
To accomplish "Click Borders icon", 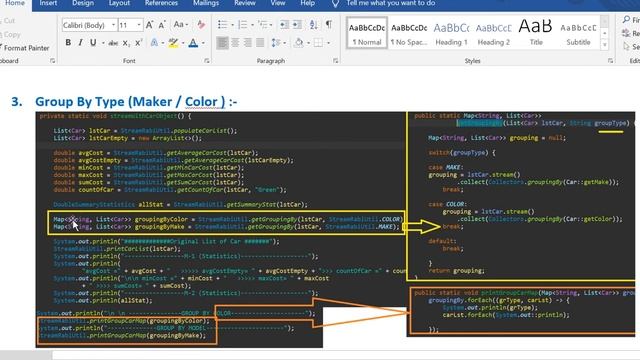I will pyautogui.click(x=318, y=42).
